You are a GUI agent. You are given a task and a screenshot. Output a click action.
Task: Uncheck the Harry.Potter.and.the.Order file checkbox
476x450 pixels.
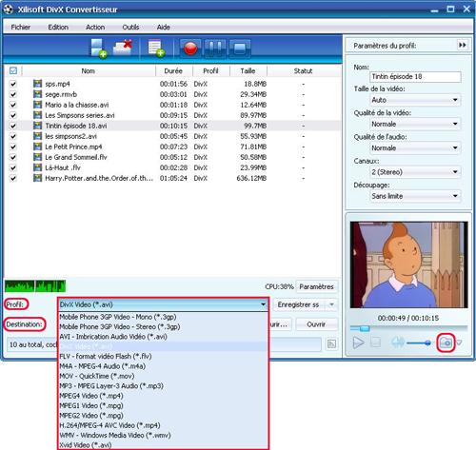coord(13,178)
